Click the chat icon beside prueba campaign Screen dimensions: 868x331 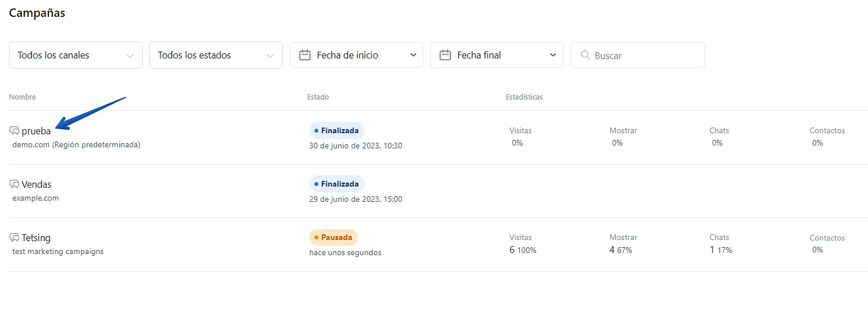tap(15, 131)
